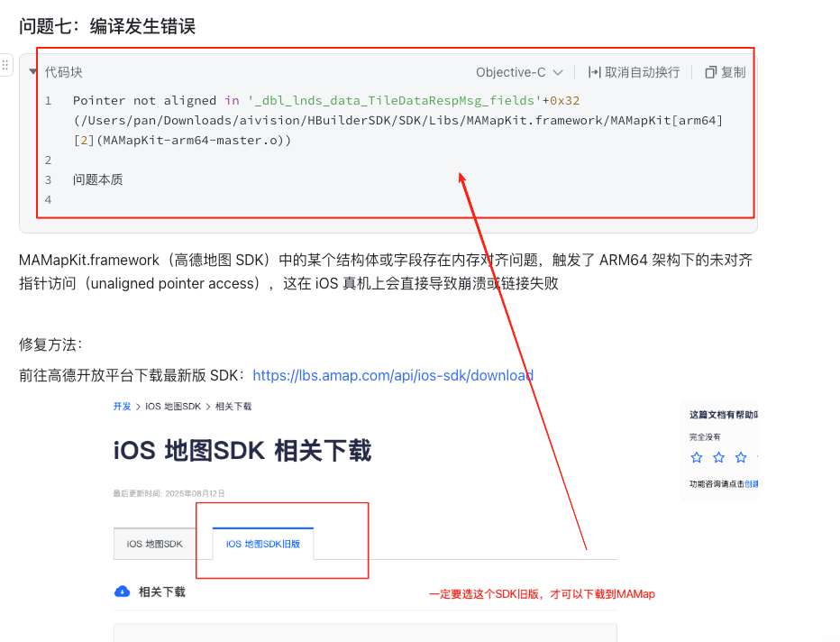Click the 取消自动换行 wrap toggle button

click(634, 72)
